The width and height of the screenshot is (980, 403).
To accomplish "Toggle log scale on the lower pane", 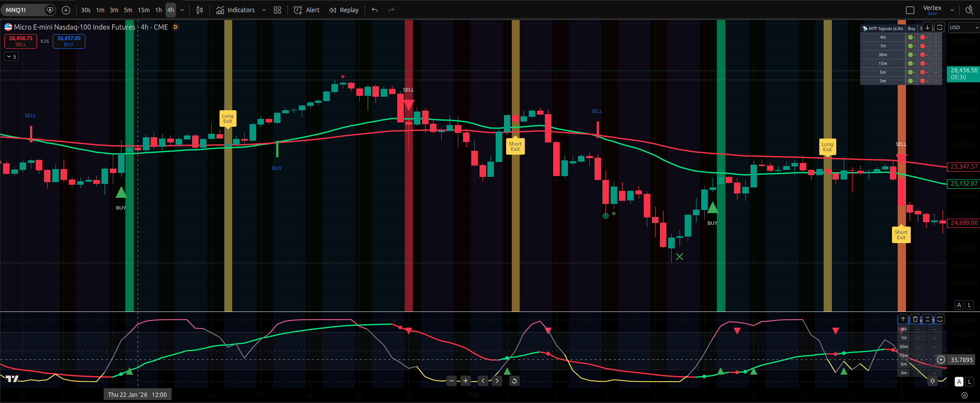I will pos(970,382).
